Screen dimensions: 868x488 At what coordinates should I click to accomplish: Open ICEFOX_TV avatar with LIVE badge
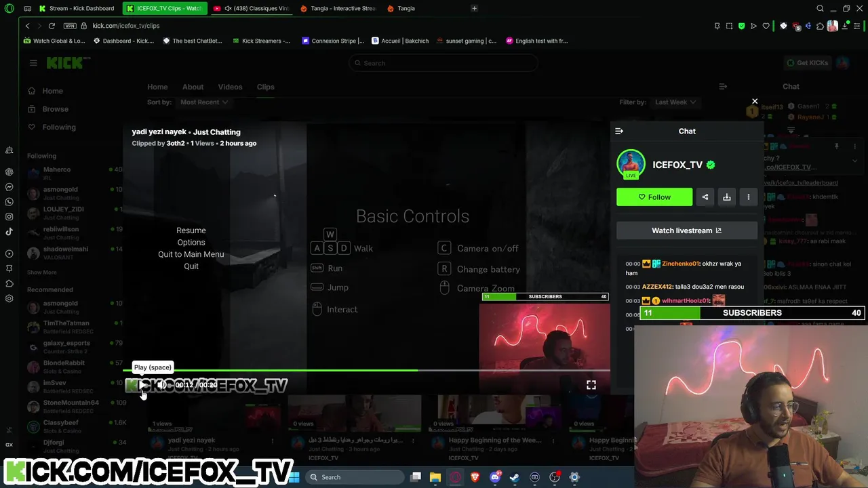click(x=631, y=165)
